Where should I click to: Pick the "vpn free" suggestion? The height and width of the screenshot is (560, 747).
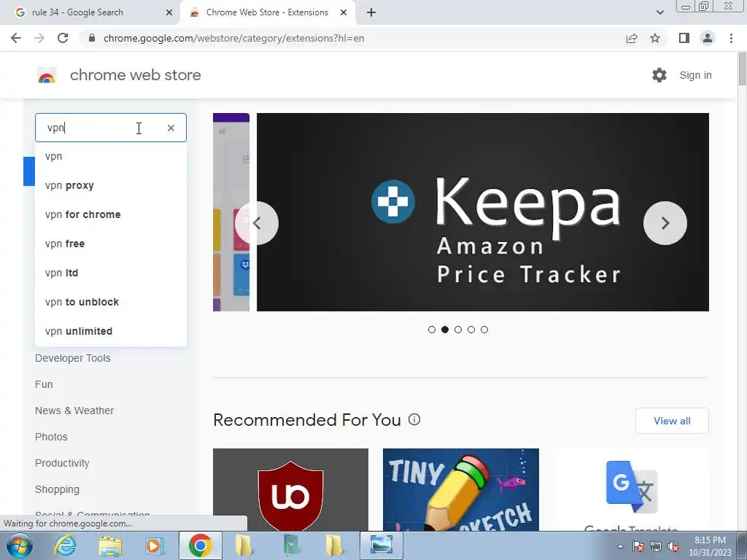pyautogui.click(x=111, y=244)
